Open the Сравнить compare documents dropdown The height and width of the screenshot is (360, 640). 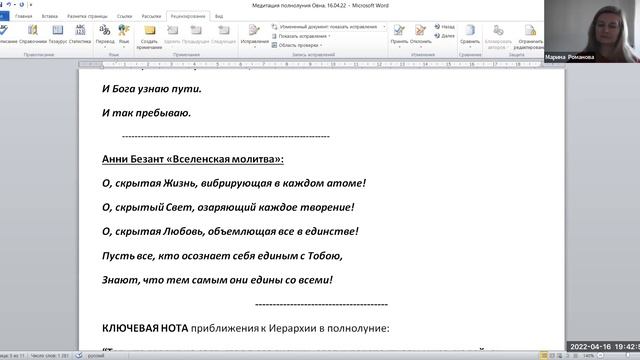[x=470, y=35]
